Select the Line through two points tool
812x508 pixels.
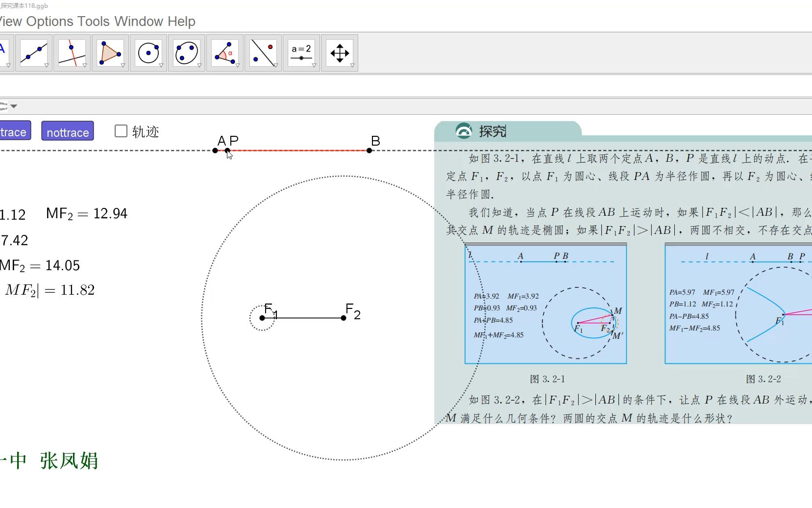click(34, 53)
